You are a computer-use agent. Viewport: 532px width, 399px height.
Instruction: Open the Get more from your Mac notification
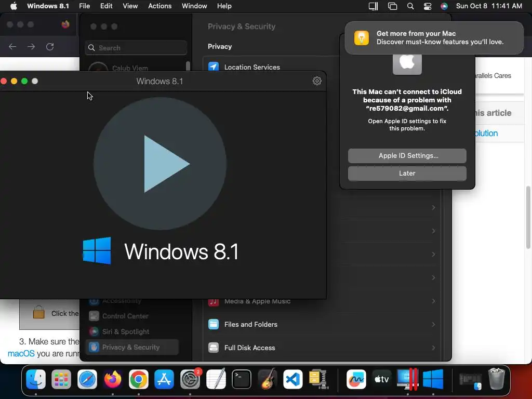point(434,37)
